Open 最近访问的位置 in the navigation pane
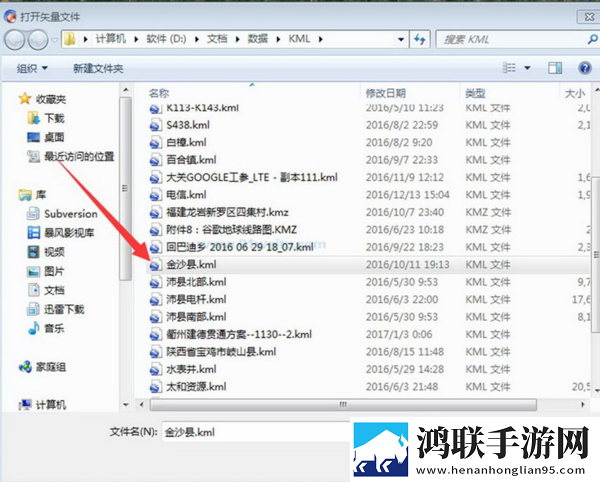The width and height of the screenshot is (600, 482). coord(71,156)
